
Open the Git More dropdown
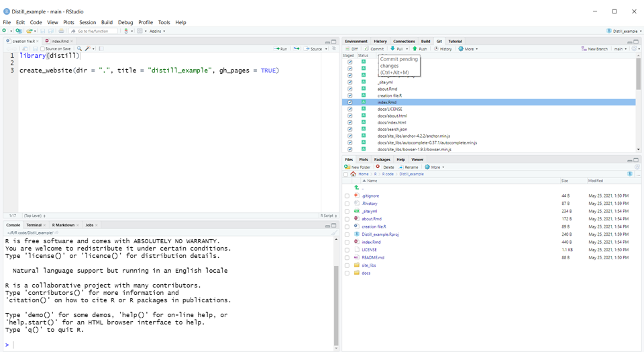(468, 49)
